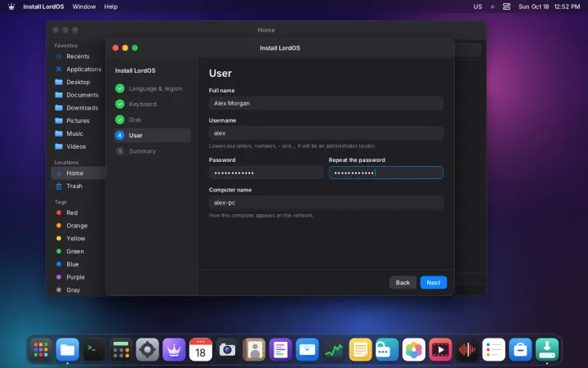
Task: Select Home location in Home window
Action: pos(78,173)
